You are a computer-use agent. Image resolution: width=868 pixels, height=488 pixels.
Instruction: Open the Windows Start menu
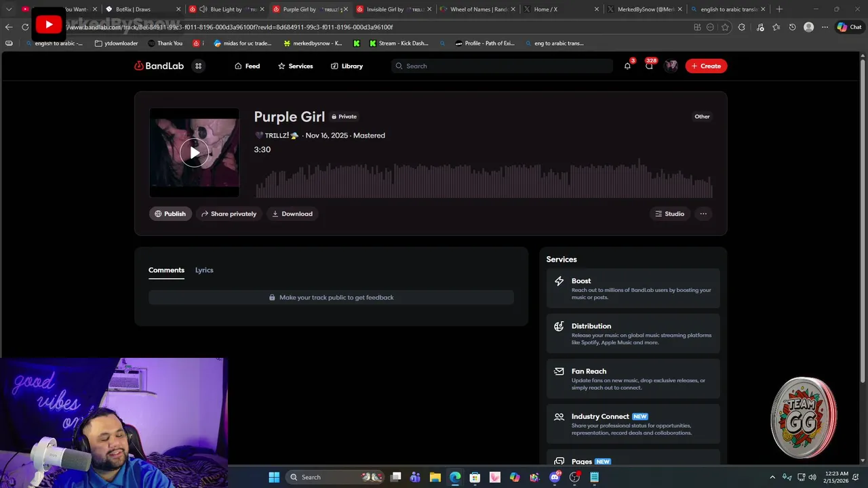(274, 477)
